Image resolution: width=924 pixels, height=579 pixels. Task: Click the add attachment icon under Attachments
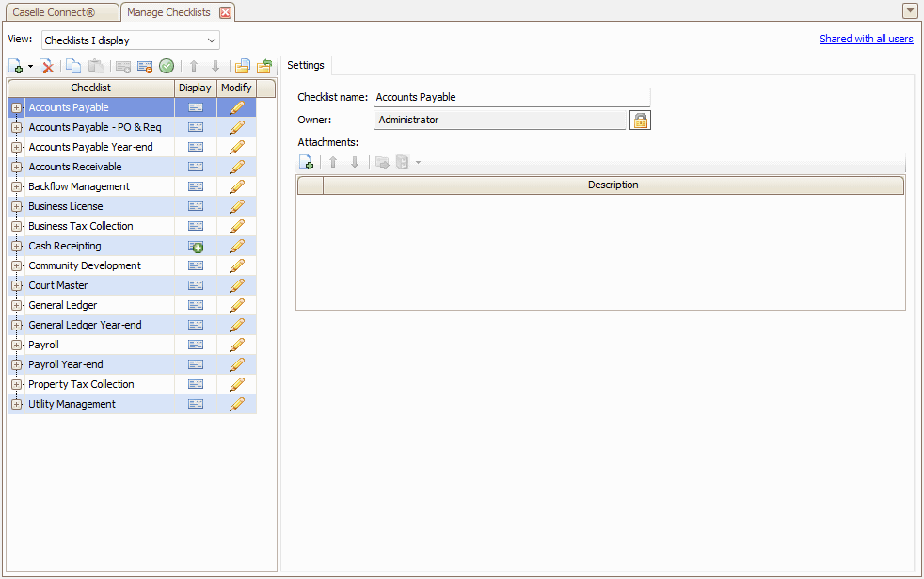tap(306, 163)
